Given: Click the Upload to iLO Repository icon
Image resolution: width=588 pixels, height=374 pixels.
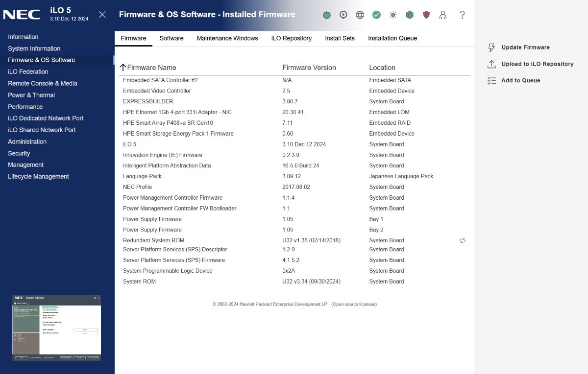Looking at the screenshot, I should [x=491, y=64].
